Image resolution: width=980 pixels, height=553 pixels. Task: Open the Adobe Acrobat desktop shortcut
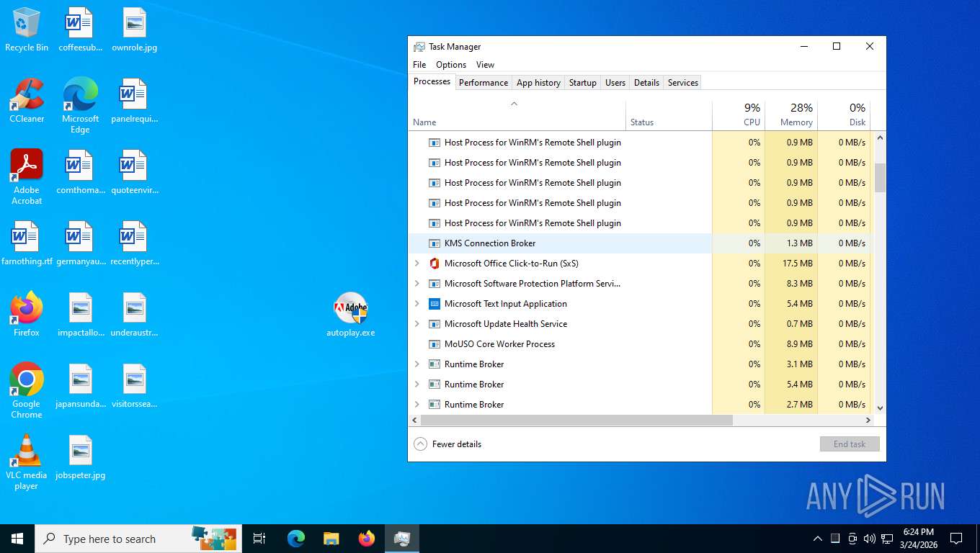point(27,176)
